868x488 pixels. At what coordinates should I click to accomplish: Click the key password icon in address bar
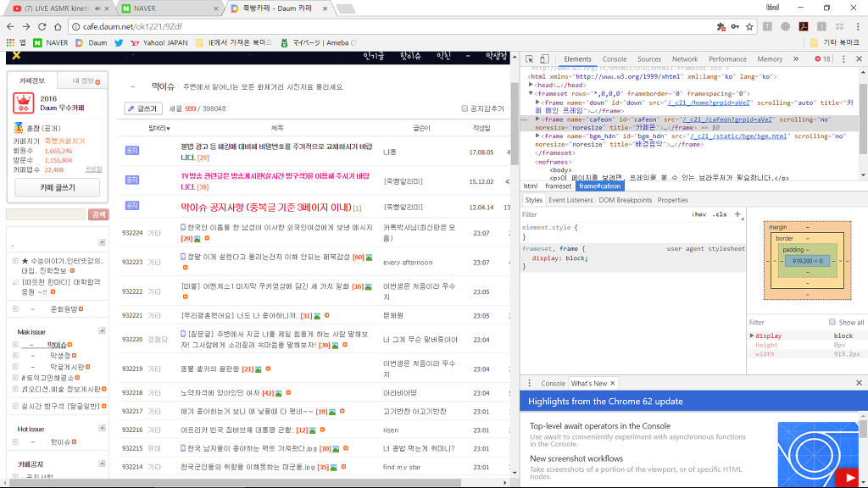(735, 26)
